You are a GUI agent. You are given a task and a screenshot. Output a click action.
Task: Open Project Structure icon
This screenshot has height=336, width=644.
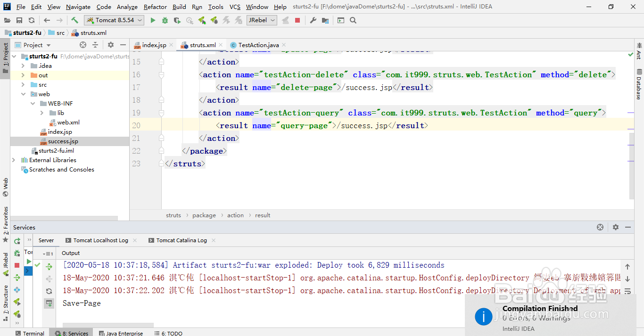pos(325,20)
